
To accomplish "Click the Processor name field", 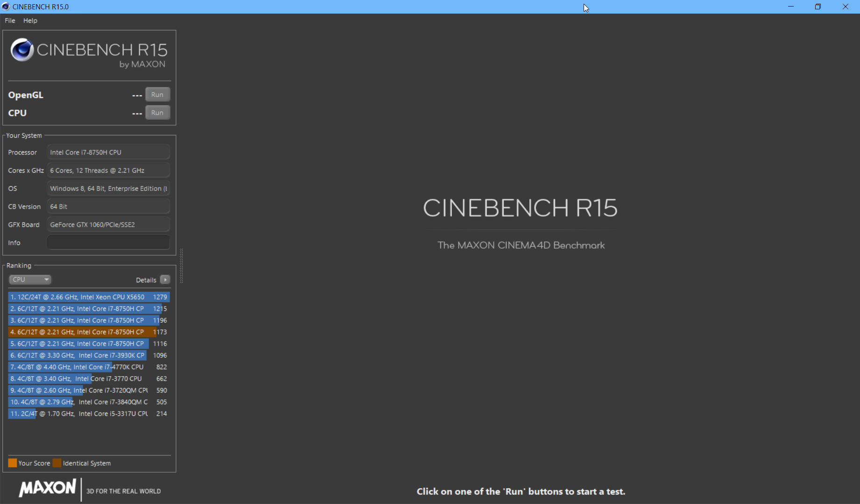I will (x=108, y=153).
